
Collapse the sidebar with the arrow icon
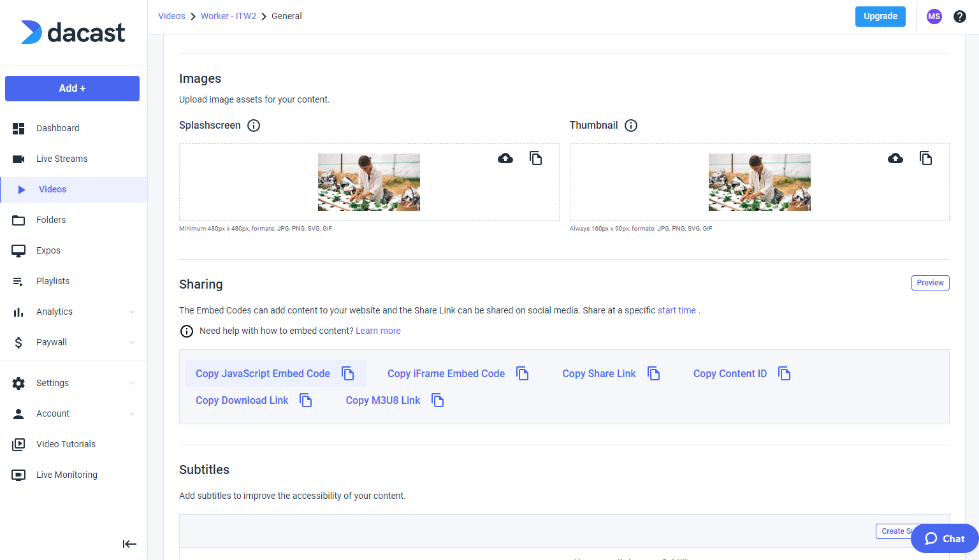click(129, 544)
